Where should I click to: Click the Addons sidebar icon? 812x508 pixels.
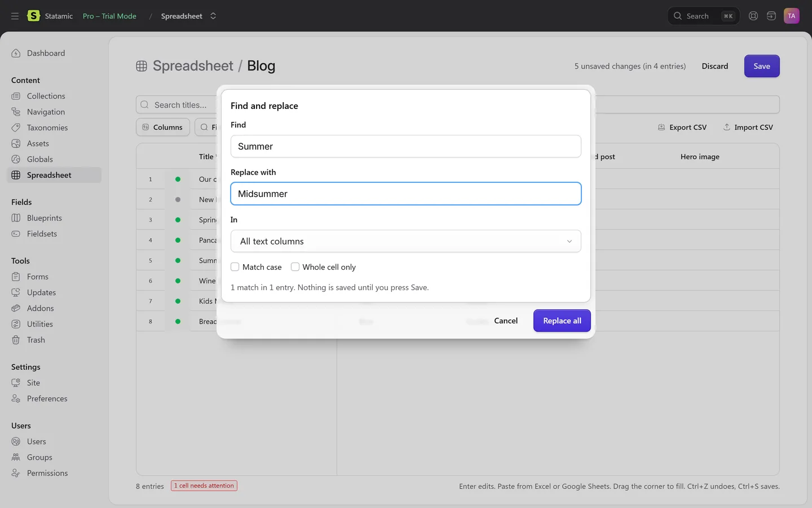(x=16, y=308)
